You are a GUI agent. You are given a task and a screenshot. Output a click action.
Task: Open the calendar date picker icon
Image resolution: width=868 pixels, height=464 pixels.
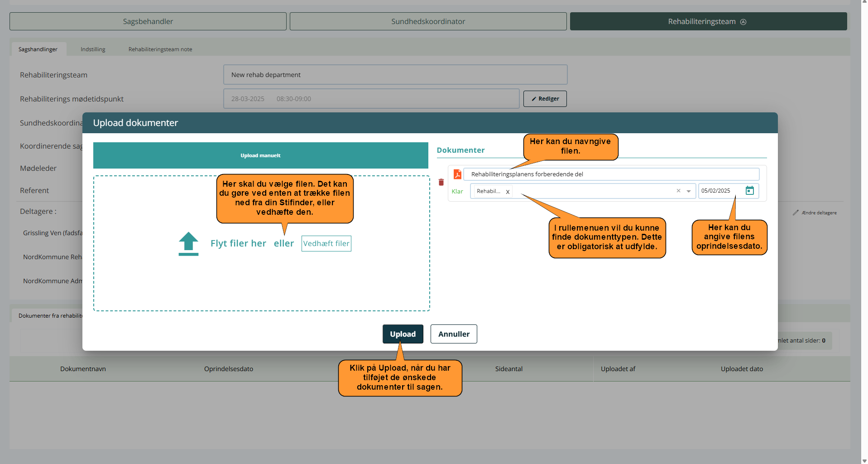[x=749, y=191]
